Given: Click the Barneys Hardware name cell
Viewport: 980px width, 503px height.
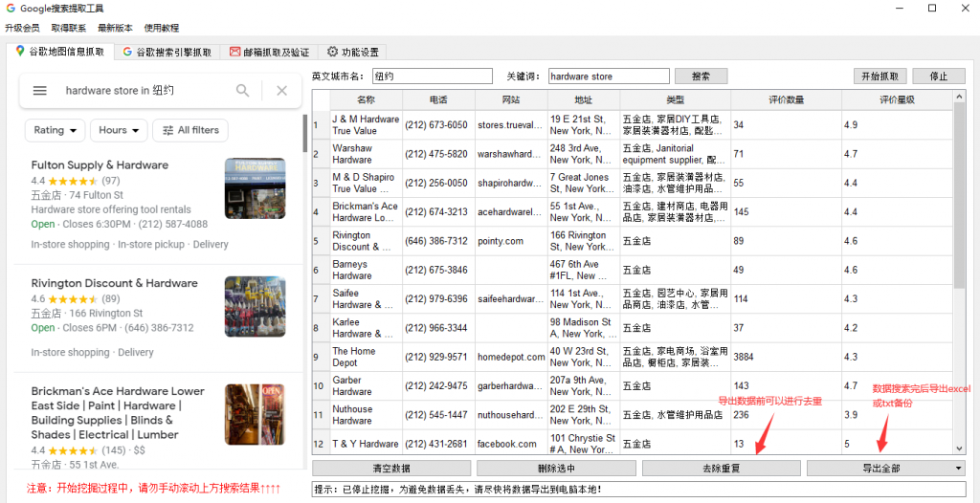Looking at the screenshot, I should (367, 270).
